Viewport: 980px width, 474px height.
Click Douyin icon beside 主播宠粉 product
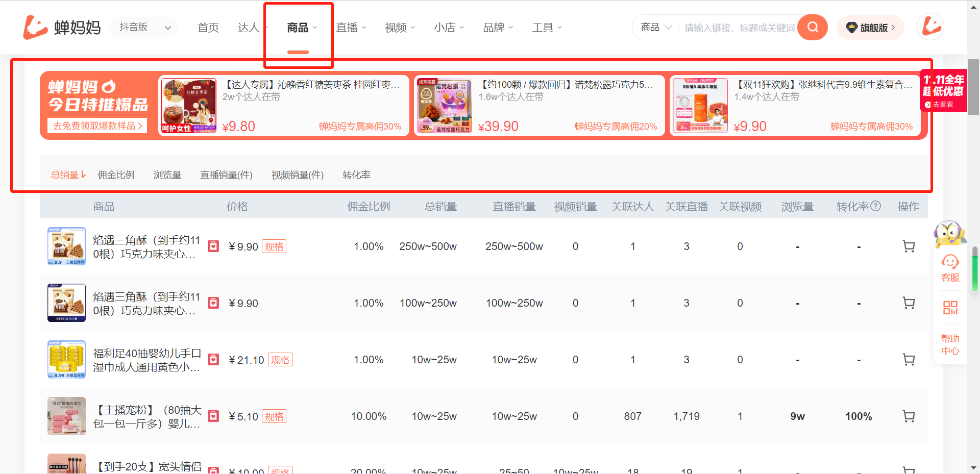click(x=213, y=416)
